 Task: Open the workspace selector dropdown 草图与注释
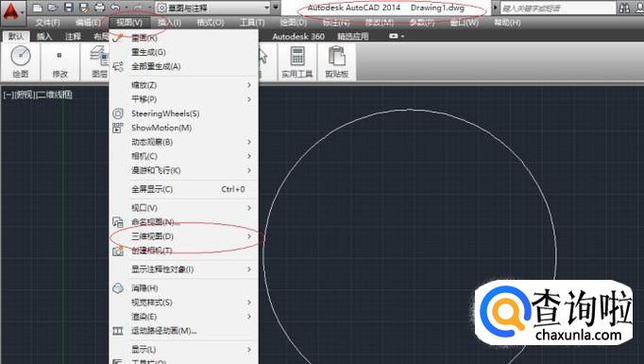coord(213,8)
